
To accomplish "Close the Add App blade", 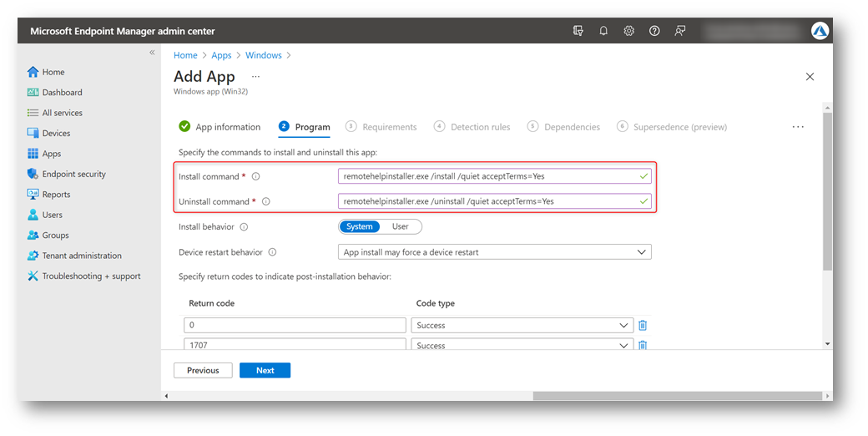I will 810,77.
